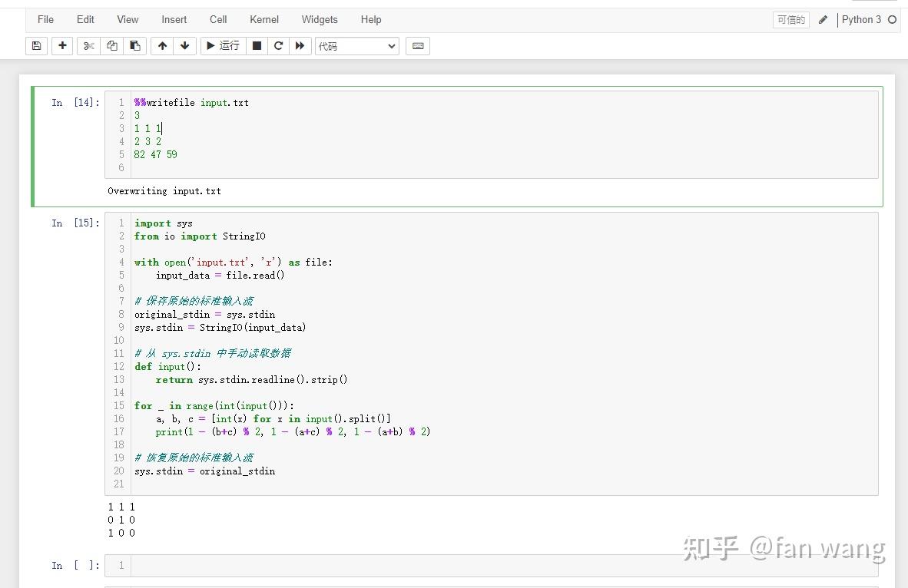The image size is (908, 588).
Task: Interrupt the kernel with the stop icon
Action: pyautogui.click(x=257, y=46)
